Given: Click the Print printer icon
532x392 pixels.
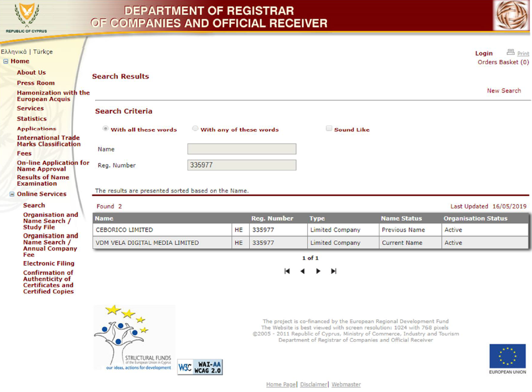Looking at the screenshot, I should [510, 52].
